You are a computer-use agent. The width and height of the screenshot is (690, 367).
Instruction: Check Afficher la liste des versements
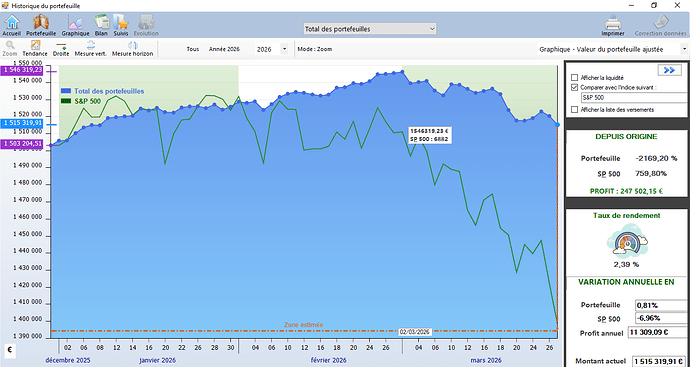[574, 110]
